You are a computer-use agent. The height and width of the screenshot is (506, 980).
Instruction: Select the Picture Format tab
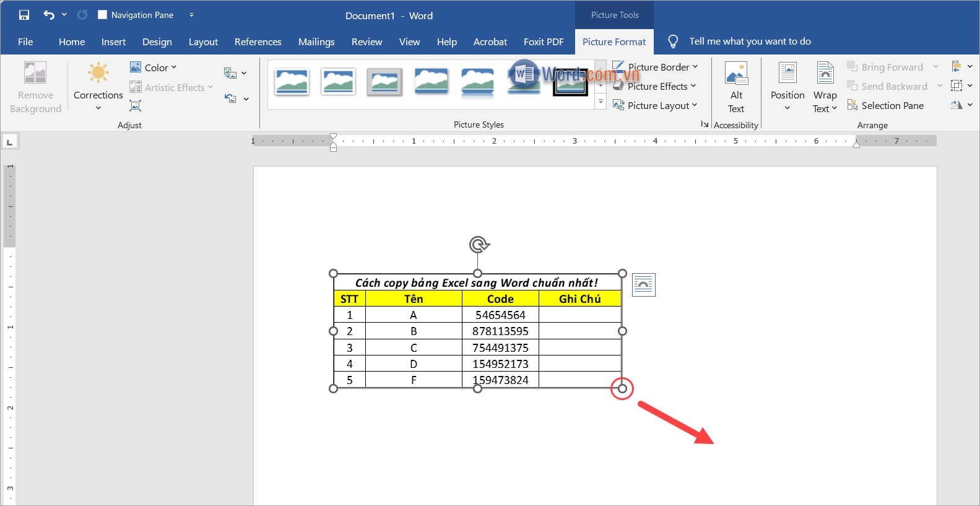tap(614, 41)
